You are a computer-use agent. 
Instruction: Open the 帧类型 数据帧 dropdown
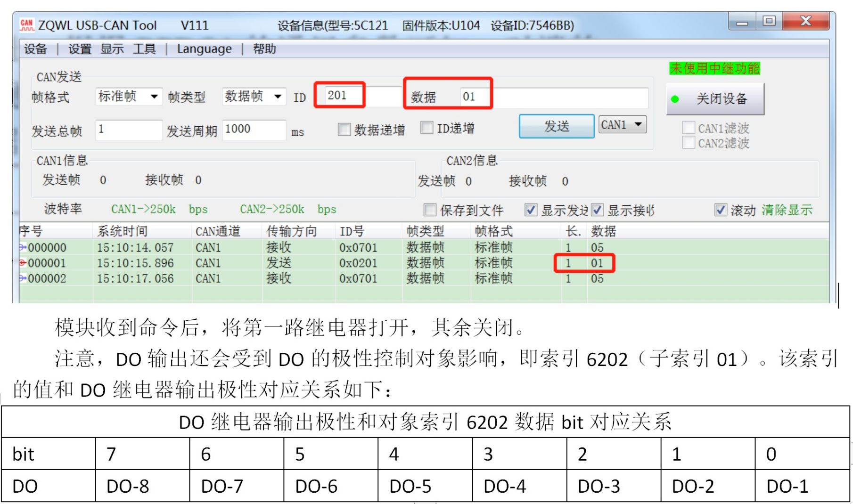278,97
